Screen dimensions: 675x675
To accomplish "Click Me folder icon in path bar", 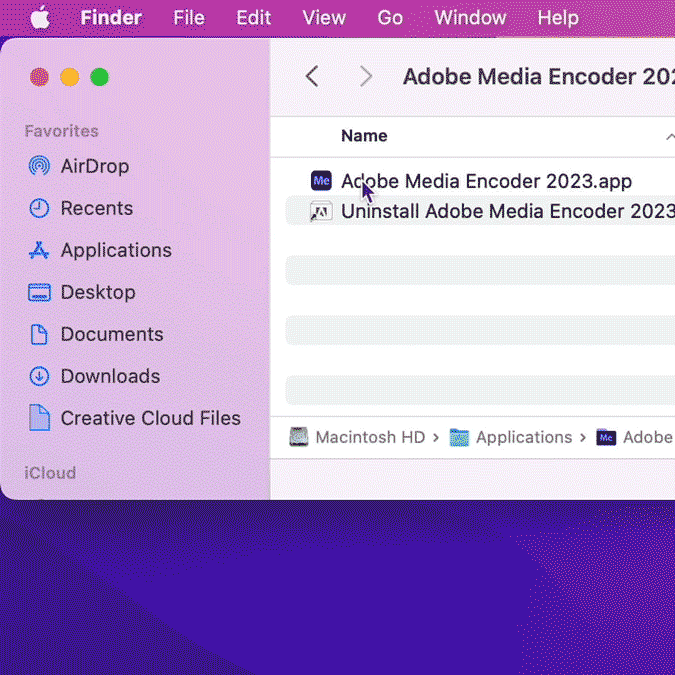I will coord(606,437).
